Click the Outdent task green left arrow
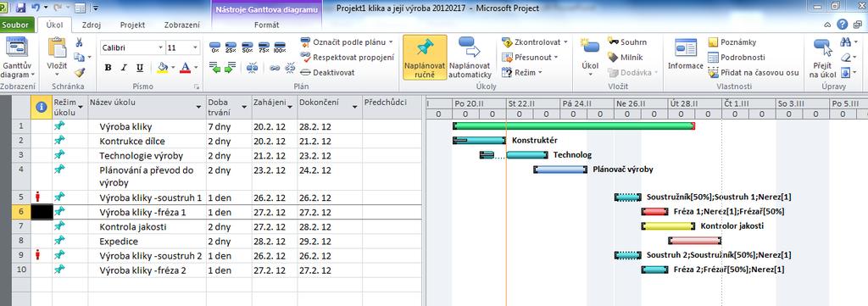This screenshot has height=306, width=868. point(214,67)
